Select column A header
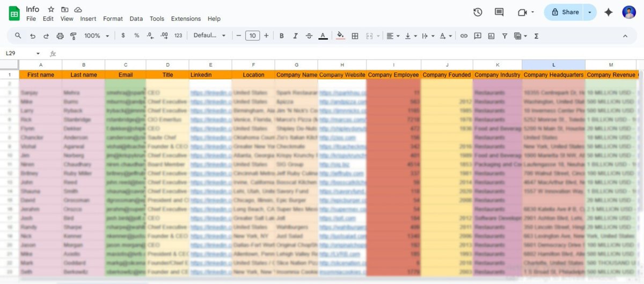The image size is (644, 284). (x=41, y=65)
